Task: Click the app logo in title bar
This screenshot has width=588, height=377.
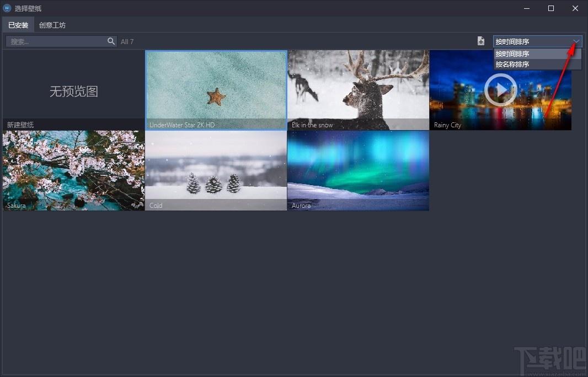Action: (7, 8)
